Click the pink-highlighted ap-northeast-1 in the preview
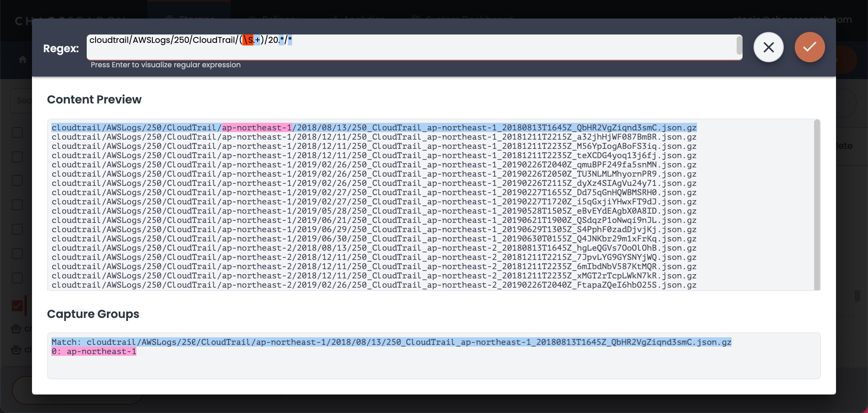 [x=257, y=127]
